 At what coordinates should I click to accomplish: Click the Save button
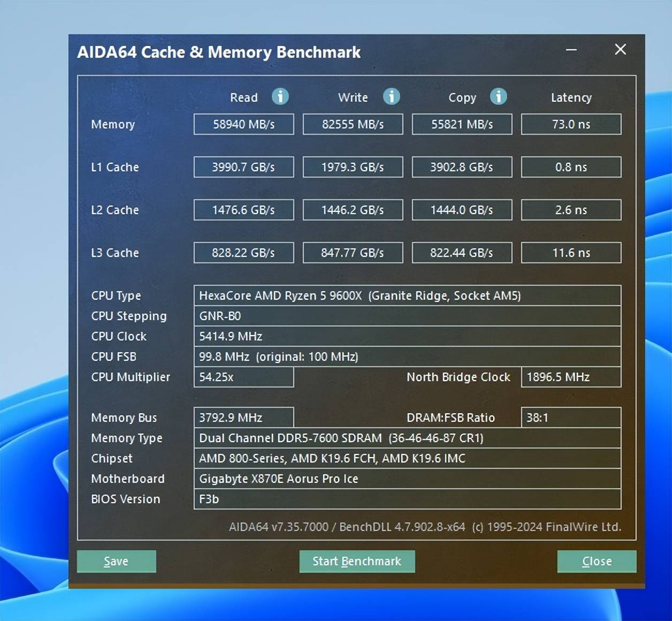coord(117,561)
